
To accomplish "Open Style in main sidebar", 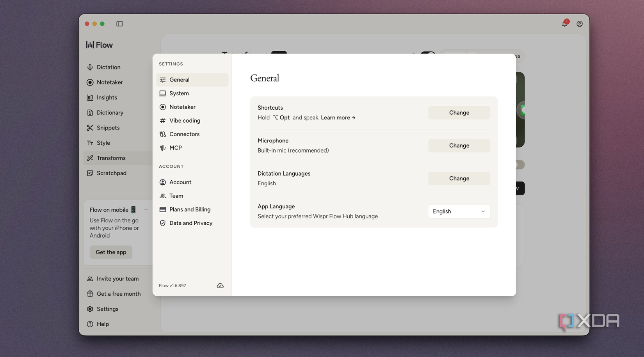I will click(117, 143).
